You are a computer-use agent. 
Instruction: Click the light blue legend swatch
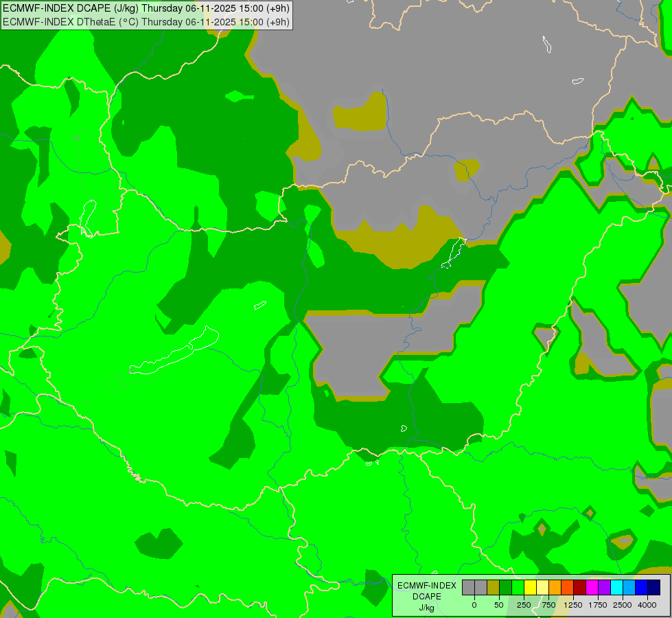tap(629, 588)
